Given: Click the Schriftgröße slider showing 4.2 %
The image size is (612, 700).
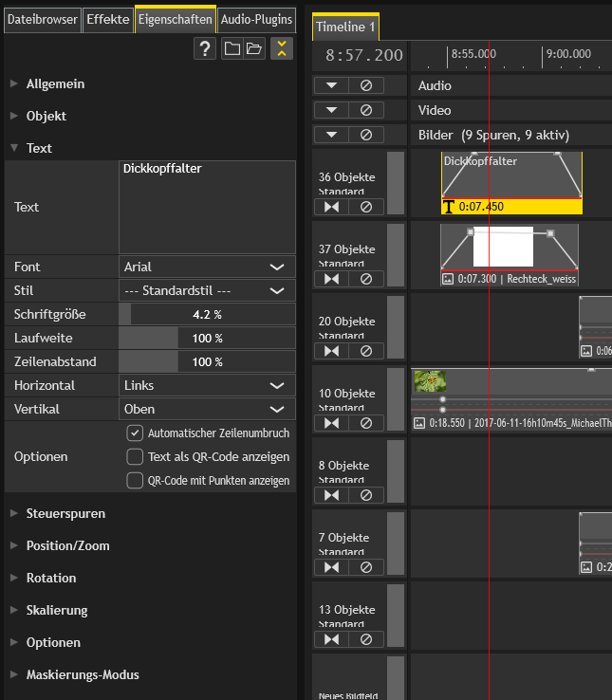Looking at the screenshot, I should pyautogui.click(x=207, y=314).
